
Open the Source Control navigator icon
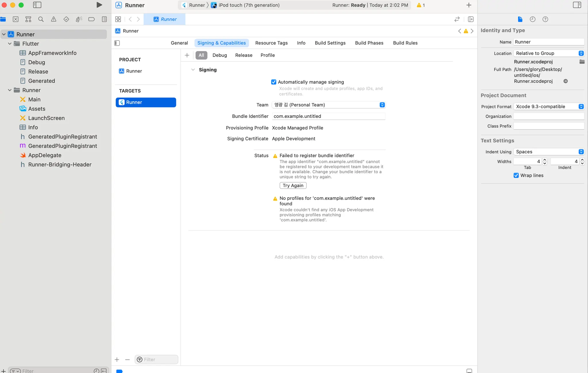tap(16, 19)
